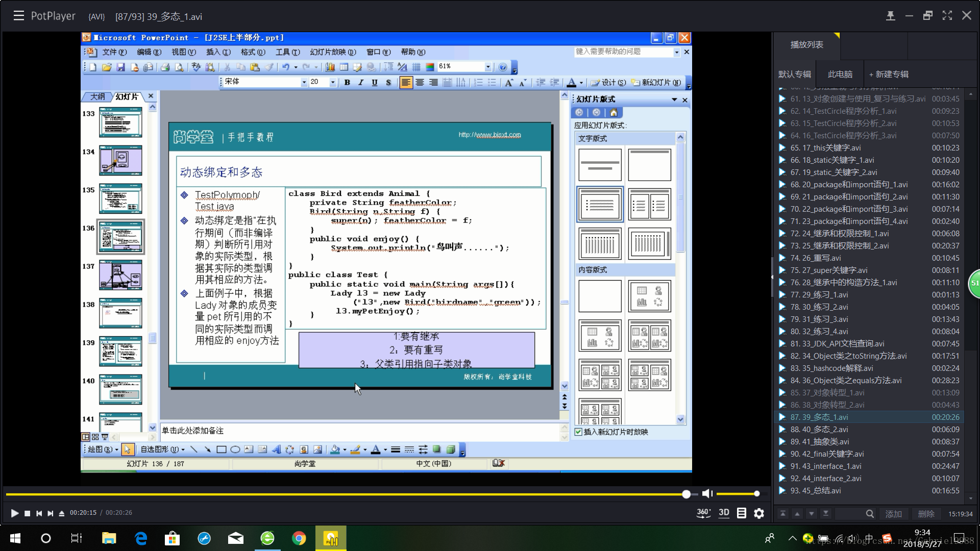Click the Insert chart icon in PowerPoint

point(330,67)
